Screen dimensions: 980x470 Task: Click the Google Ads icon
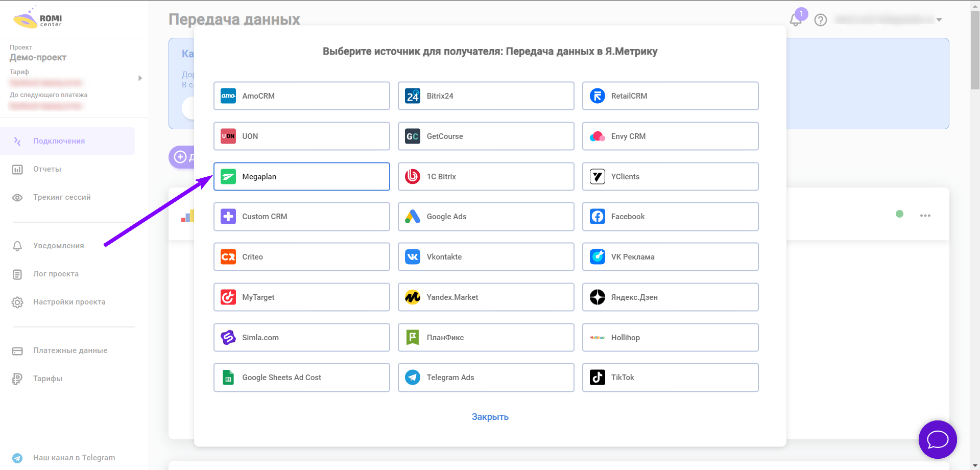413,216
